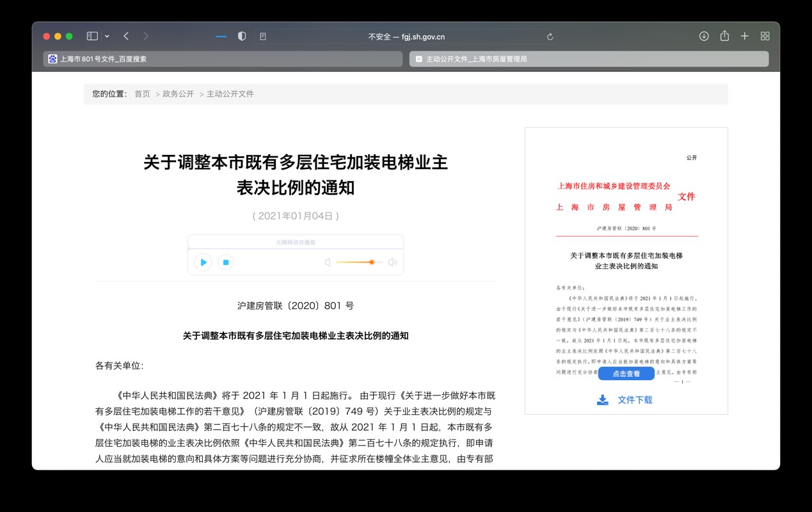Show the Safari downloads list
Screen dimensions: 812x512
704,36
